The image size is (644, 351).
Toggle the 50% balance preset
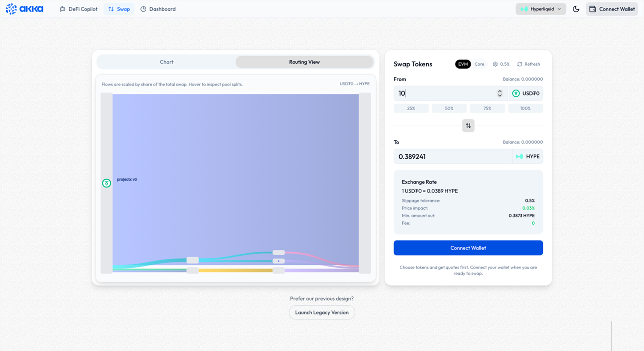pos(449,108)
